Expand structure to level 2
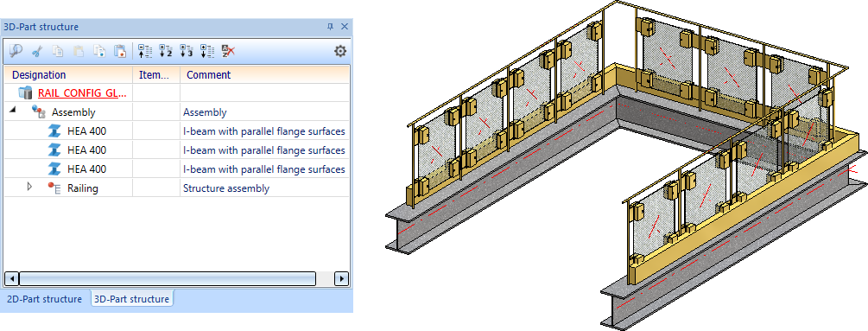This screenshot has height=331, width=868. pyautogui.click(x=166, y=52)
